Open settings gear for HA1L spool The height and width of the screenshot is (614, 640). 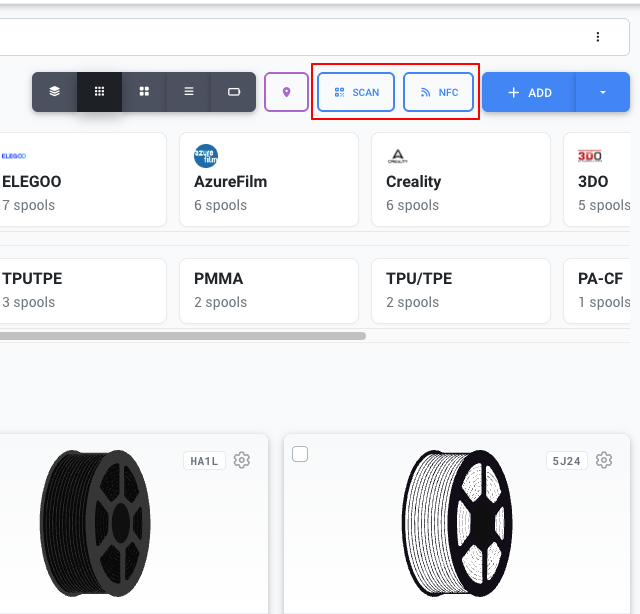coord(242,460)
